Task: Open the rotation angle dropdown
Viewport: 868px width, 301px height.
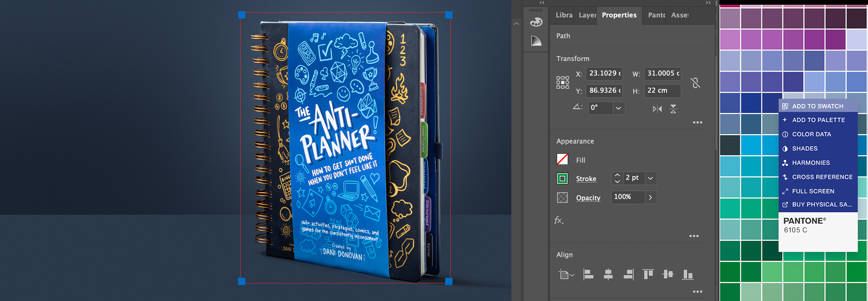Action: (x=618, y=108)
